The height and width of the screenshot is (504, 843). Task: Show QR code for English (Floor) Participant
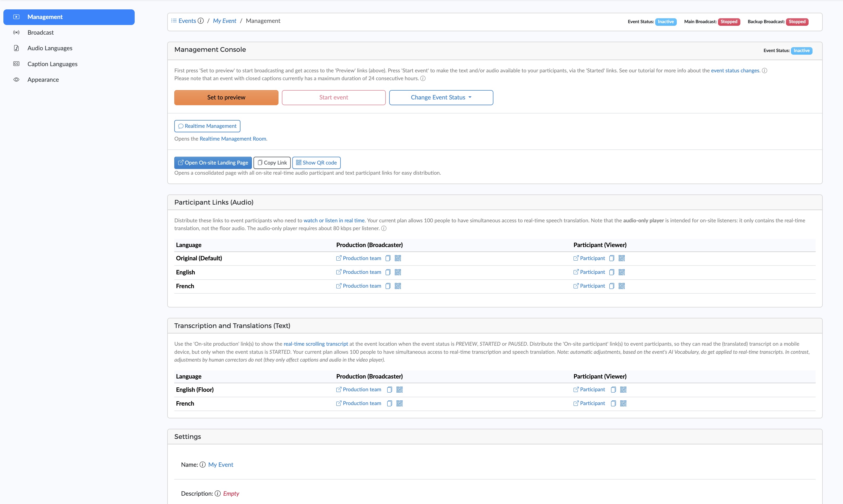623,389
